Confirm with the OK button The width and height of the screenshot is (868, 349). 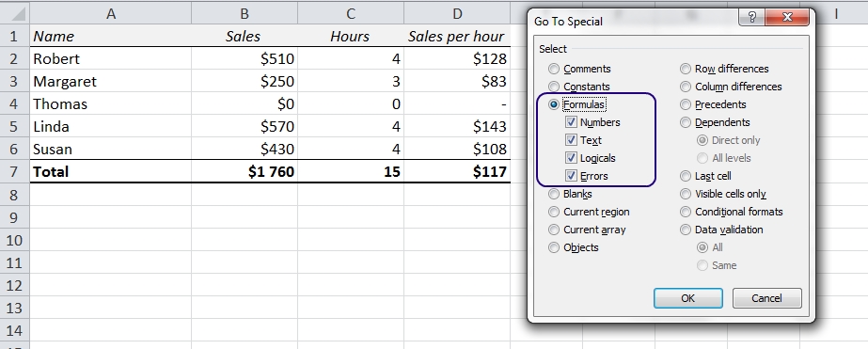688,298
